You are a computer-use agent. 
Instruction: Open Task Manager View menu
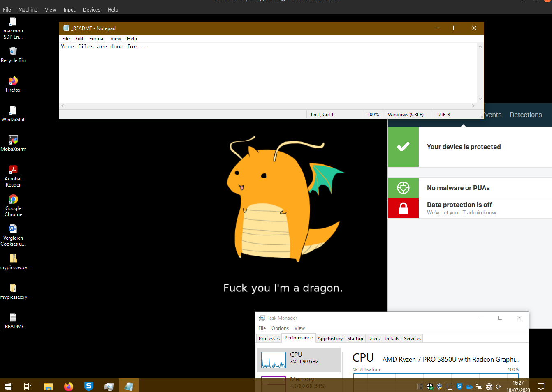coord(299,328)
